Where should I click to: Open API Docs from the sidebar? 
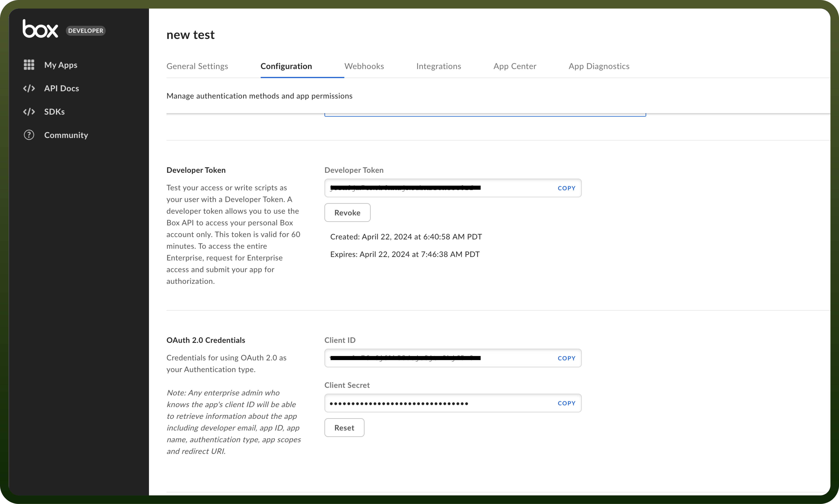click(x=61, y=88)
